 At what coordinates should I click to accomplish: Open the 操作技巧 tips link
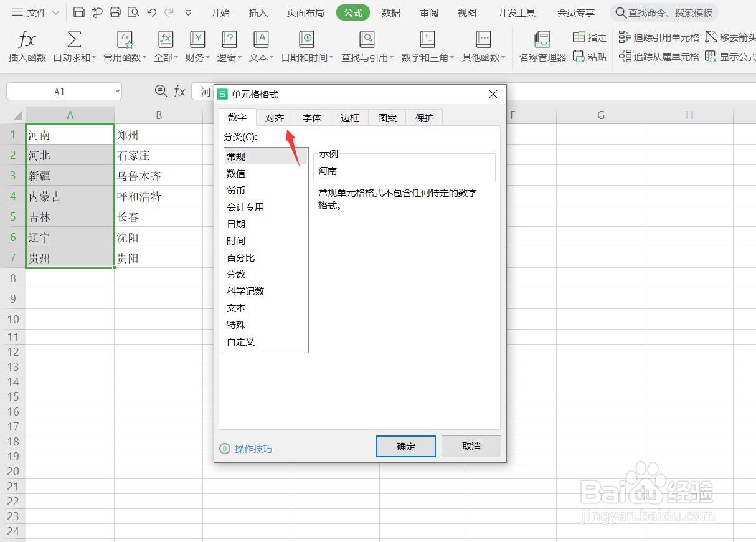[x=252, y=449]
